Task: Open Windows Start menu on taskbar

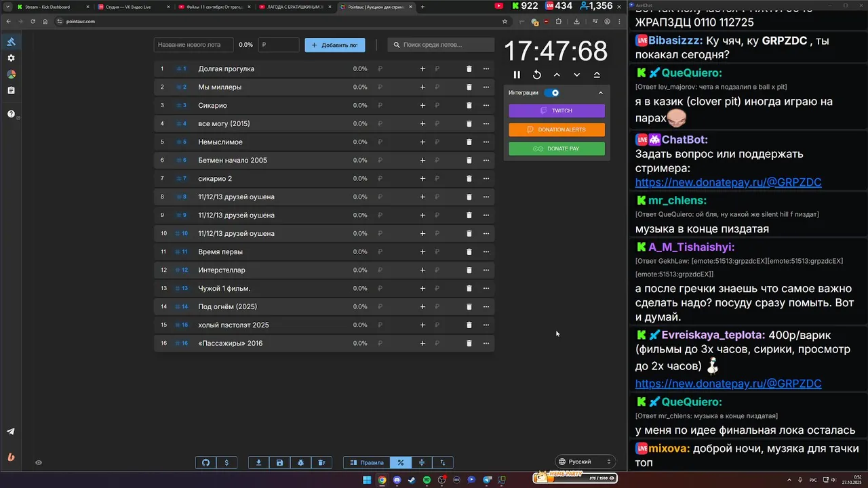Action: 367,480
